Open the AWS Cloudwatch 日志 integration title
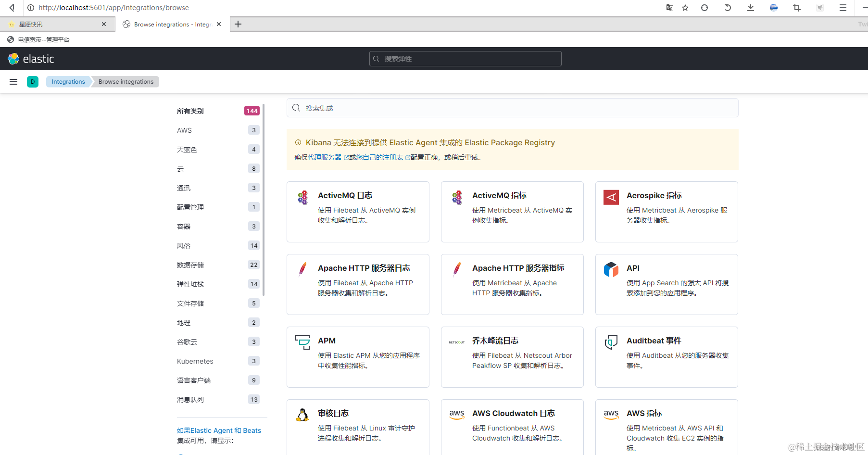 click(514, 413)
